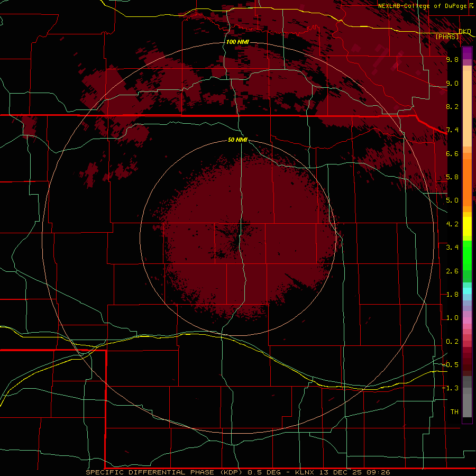Image resolution: width=476 pixels, height=476 pixels.
Task: Select the cyan color bar segment
Action: [x=467, y=291]
